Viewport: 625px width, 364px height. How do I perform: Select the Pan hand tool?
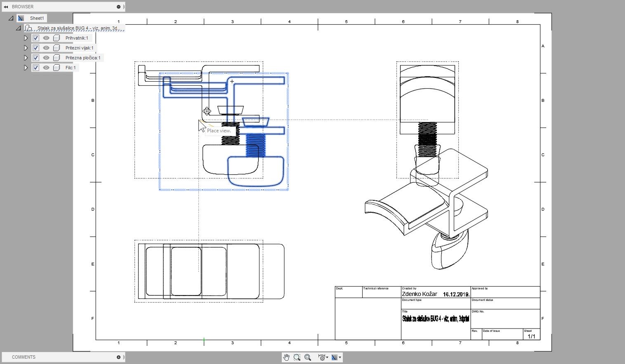[286, 357]
